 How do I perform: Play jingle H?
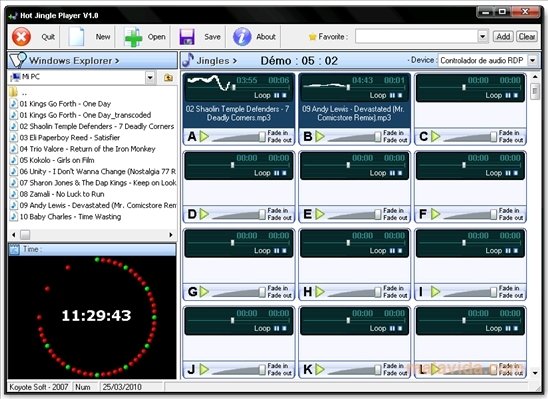[320, 291]
